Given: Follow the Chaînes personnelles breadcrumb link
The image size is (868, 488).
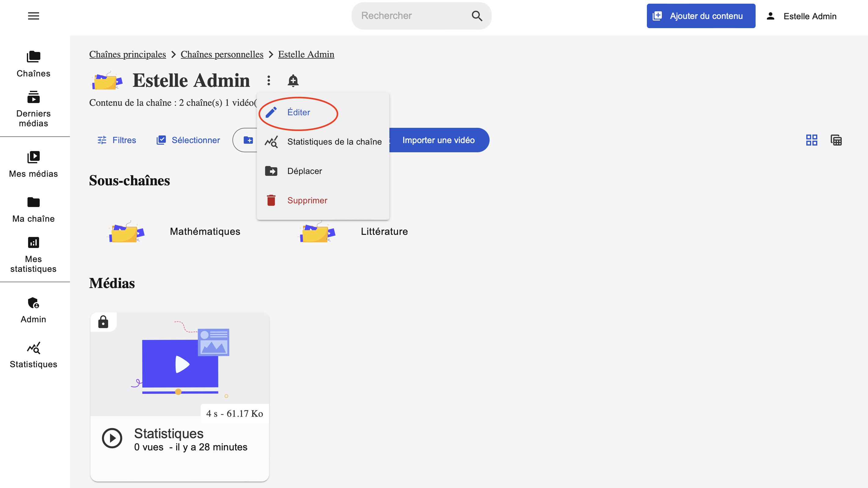Looking at the screenshot, I should [222, 54].
